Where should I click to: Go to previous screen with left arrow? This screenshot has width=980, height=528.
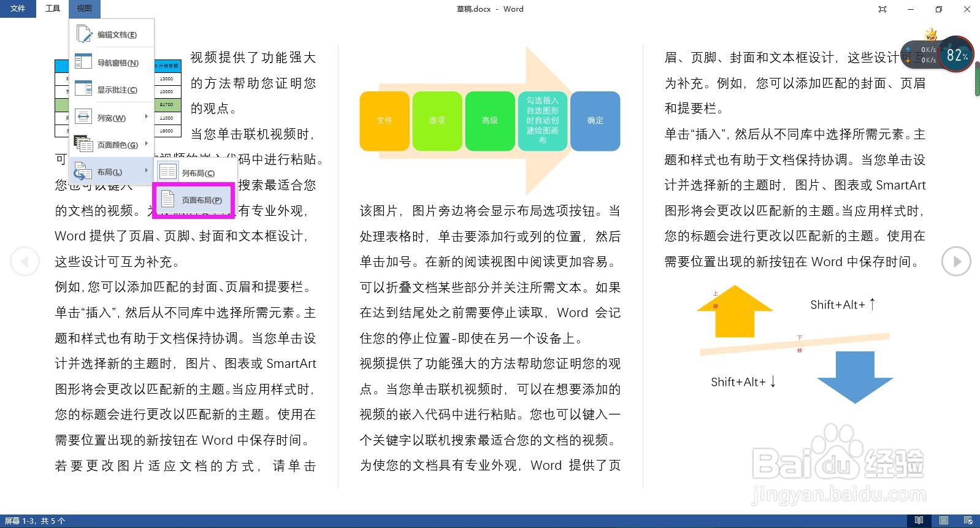(25, 261)
